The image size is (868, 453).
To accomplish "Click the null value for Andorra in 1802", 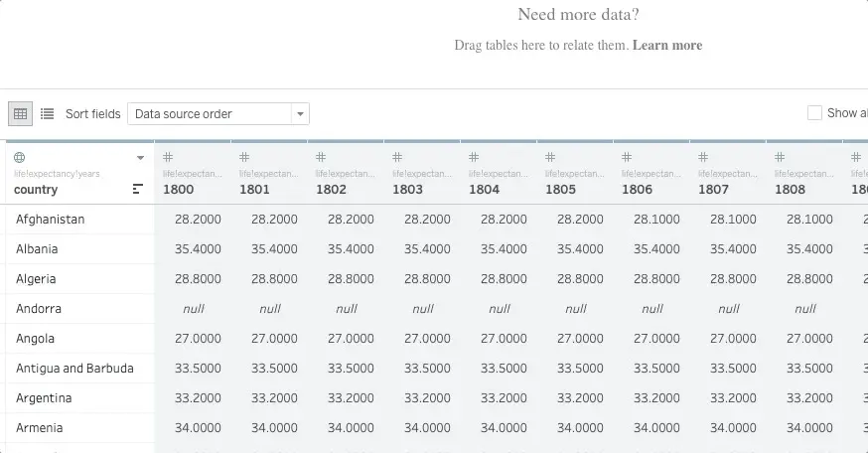I will coord(347,309).
